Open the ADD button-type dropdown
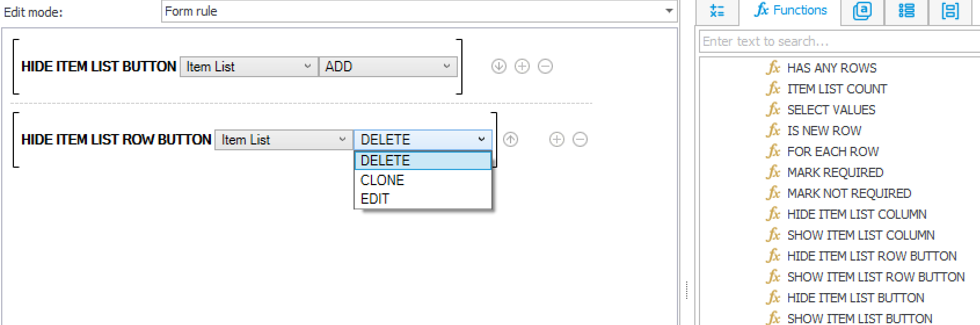The height and width of the screenshot is (325, 980). [388, 67]
